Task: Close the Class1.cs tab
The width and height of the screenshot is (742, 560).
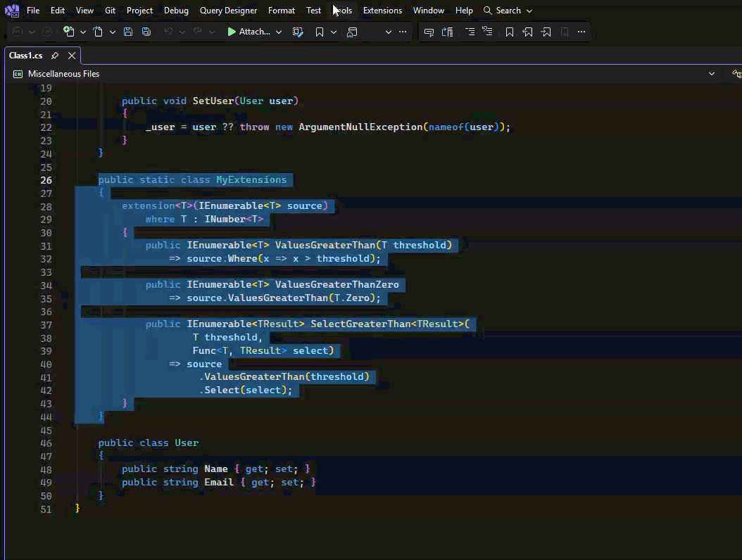Action: 72,56
